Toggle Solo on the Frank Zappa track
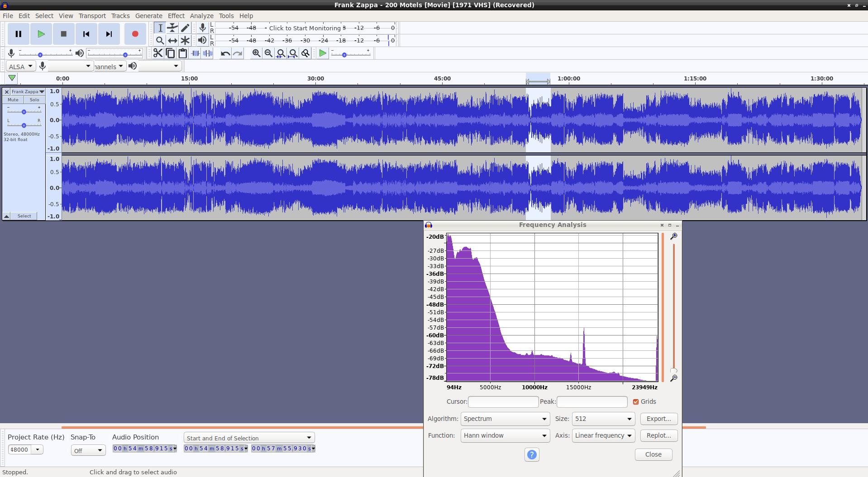The height and width of the screenshot is (477, 868). (34, 100)
